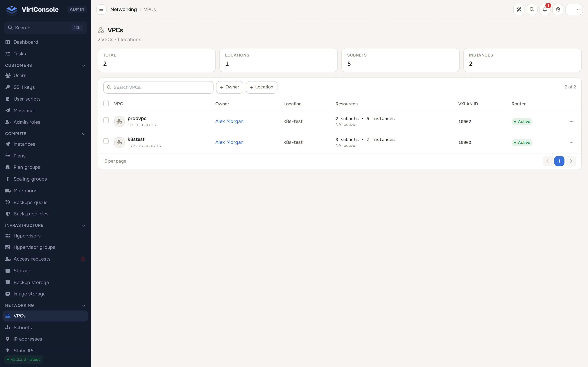Open the user account dropdown in header
This screenshot has width=588, height=367.
574,10
